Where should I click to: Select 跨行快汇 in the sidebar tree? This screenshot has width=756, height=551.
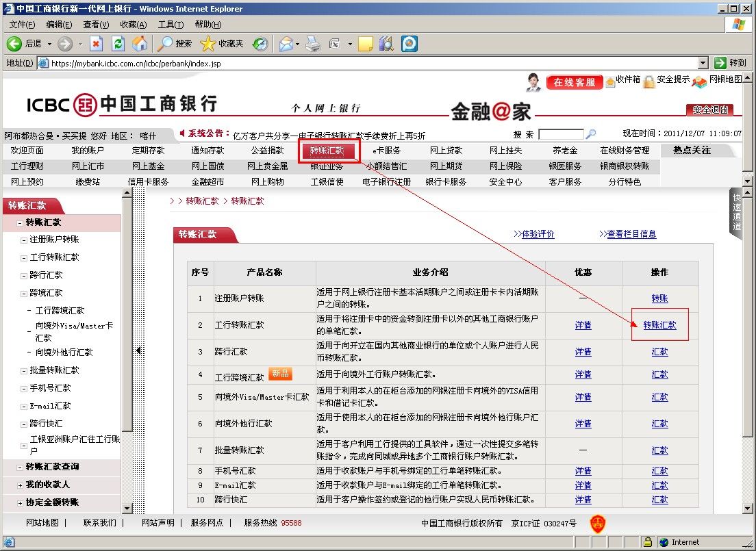pos(46,424)
